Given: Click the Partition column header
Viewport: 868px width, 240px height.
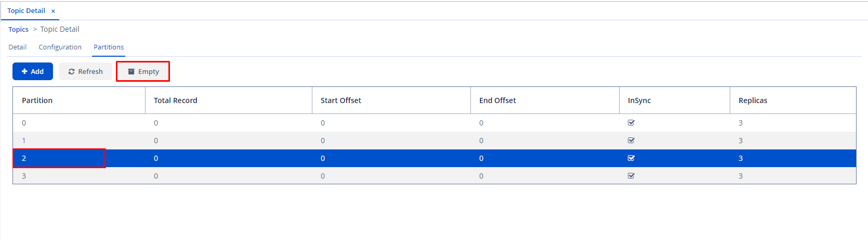Looking at the screenshot, I should tap(37, 100).
